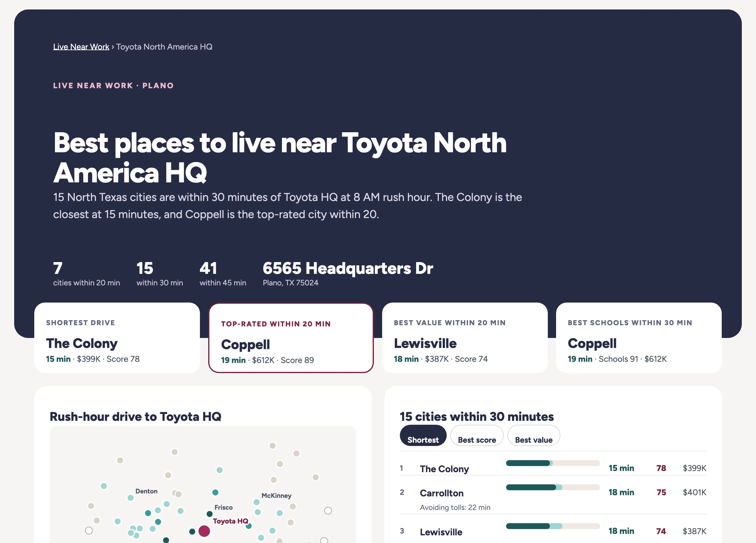Click the '41 within 45 min' stat
This screenshot has height=543, width=756.
[x=223, y=274]
